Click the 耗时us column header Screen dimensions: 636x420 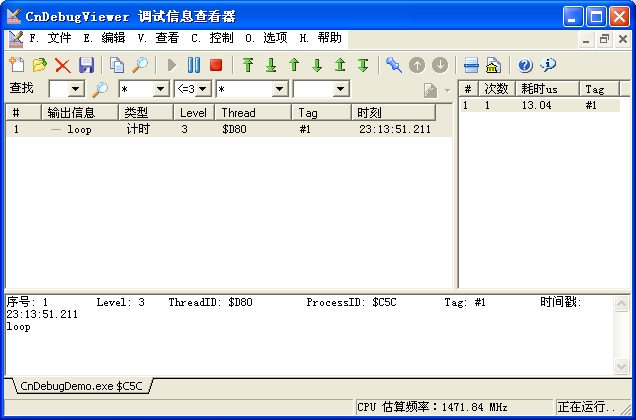[x=546, y=89]
